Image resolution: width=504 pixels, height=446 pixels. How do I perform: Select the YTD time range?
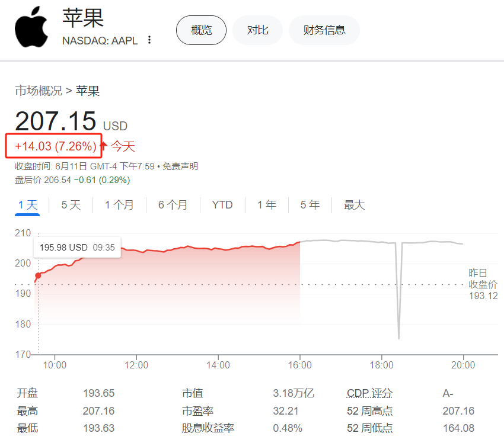pos(222,204)
